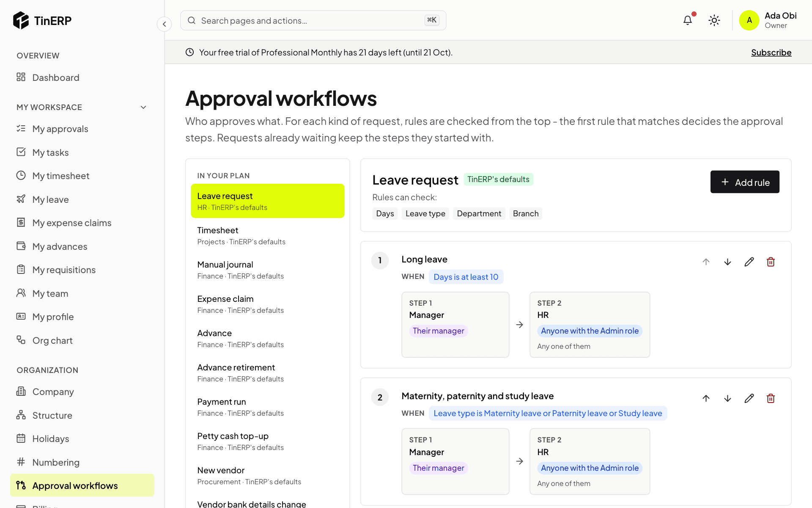This screenshot has height=508, width=812.
Task: Click the Leave type is Maternity leave condition
Action: [x=548, y=413]
